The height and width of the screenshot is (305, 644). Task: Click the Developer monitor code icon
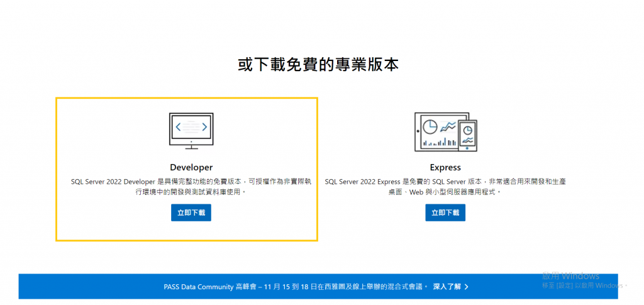(x=191, y=131)
